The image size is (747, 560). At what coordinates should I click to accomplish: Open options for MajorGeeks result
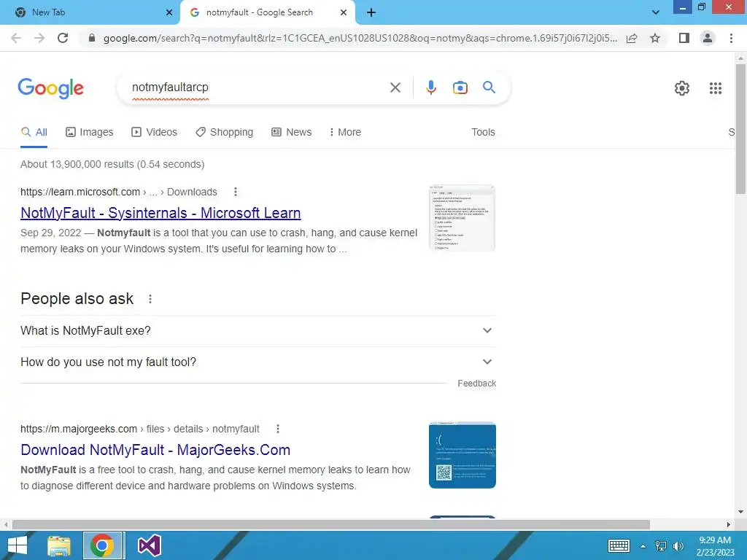click(x=278, y=429)
